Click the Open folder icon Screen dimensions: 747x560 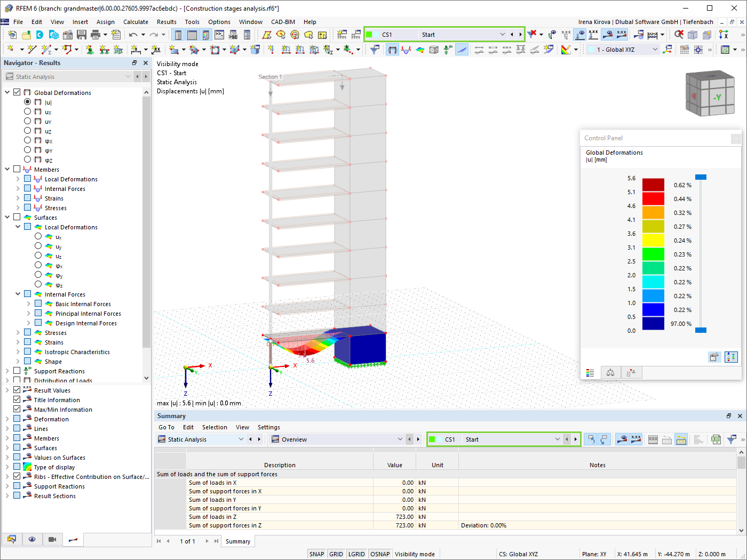(x=26, y=35)
